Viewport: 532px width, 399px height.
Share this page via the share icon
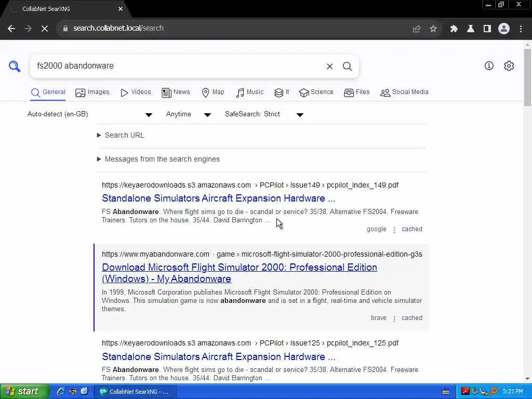417,29
